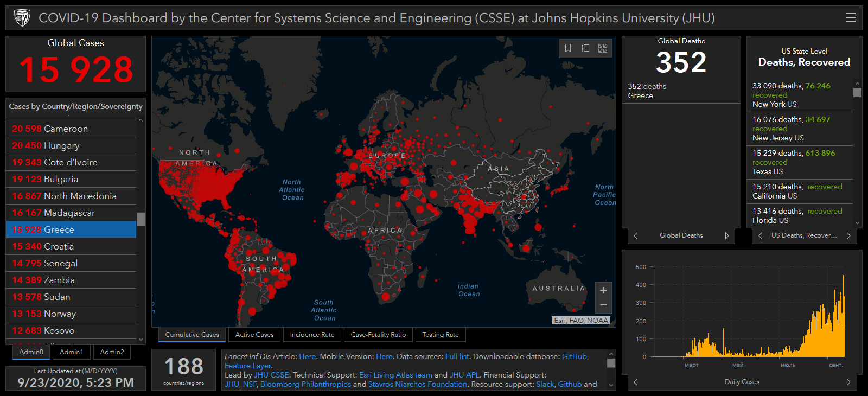The width and height of the screenshot is (868, 396).
Task: Select North Macedonia in country list
Action: click(x=71, y=196)
